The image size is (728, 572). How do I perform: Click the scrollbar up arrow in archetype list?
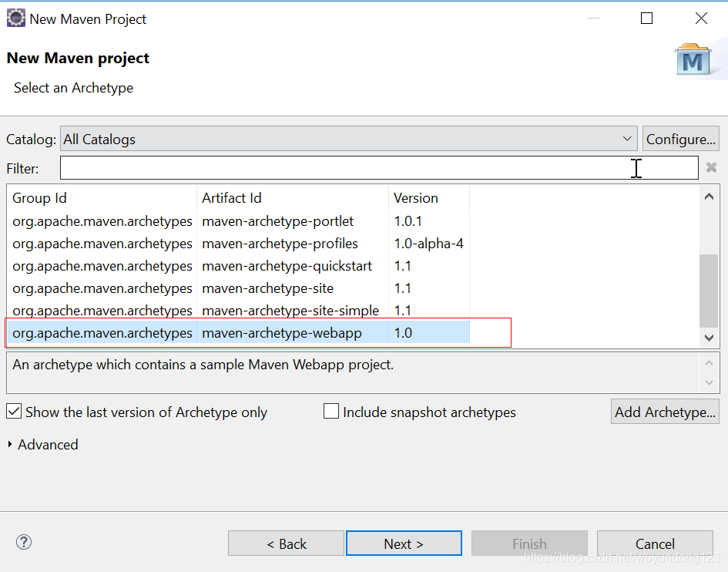pyautogui.click(x=709, y=196)
